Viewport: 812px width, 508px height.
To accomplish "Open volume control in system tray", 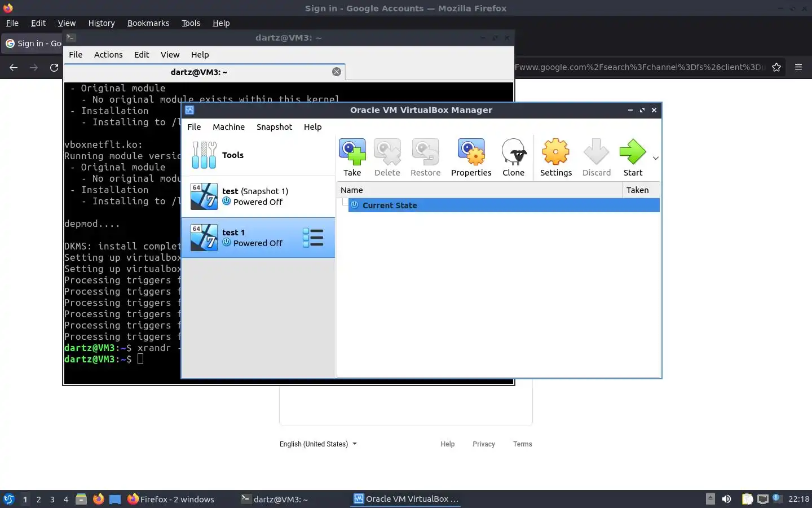I will (727, 499).
